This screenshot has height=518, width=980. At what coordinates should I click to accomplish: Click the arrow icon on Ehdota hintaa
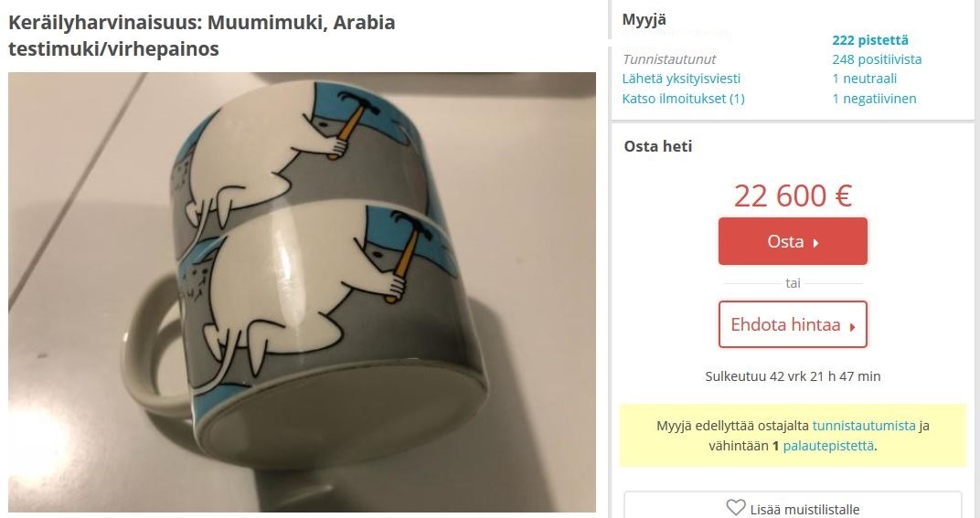(x=852, y=326)
